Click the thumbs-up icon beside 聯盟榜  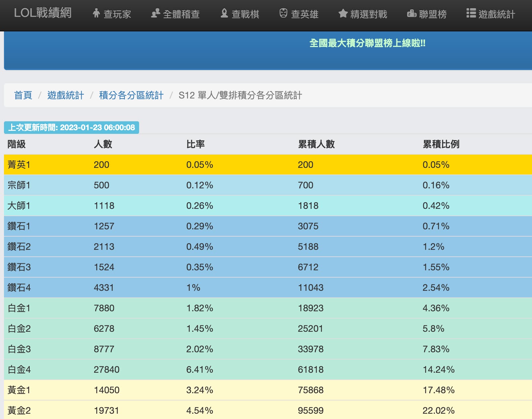pos(411,13)
